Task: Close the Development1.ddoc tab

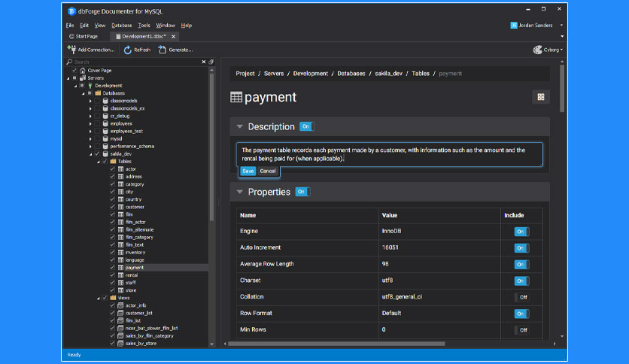Action: tap(173, 37)
